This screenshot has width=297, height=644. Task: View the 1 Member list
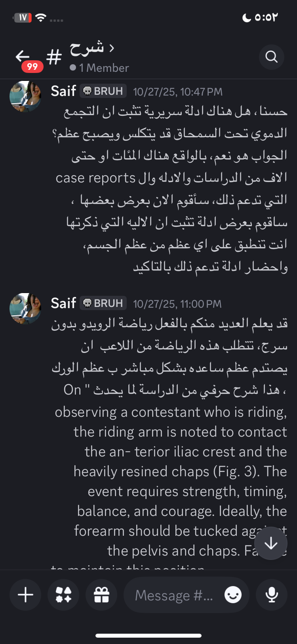[x=99, y=68]
